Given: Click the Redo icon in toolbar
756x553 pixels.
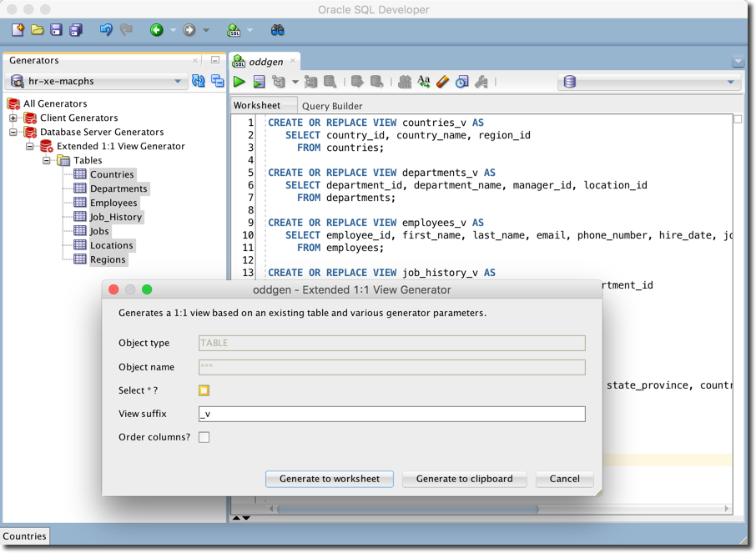Looking at the screenshot, I should pyautogui.click(x=126, y=30).
